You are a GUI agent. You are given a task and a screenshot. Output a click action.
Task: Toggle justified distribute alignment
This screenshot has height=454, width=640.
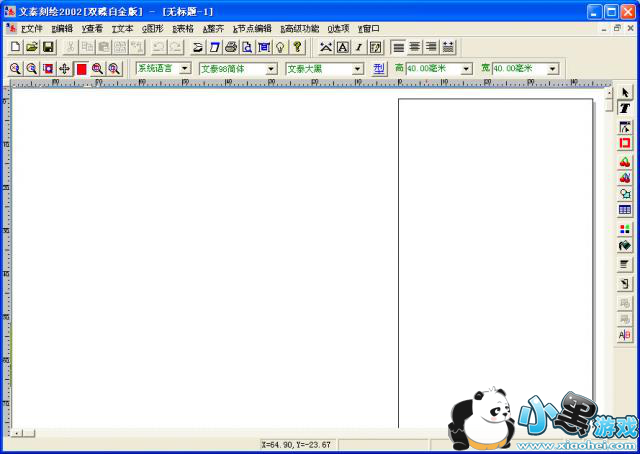(x=448, y=47)
